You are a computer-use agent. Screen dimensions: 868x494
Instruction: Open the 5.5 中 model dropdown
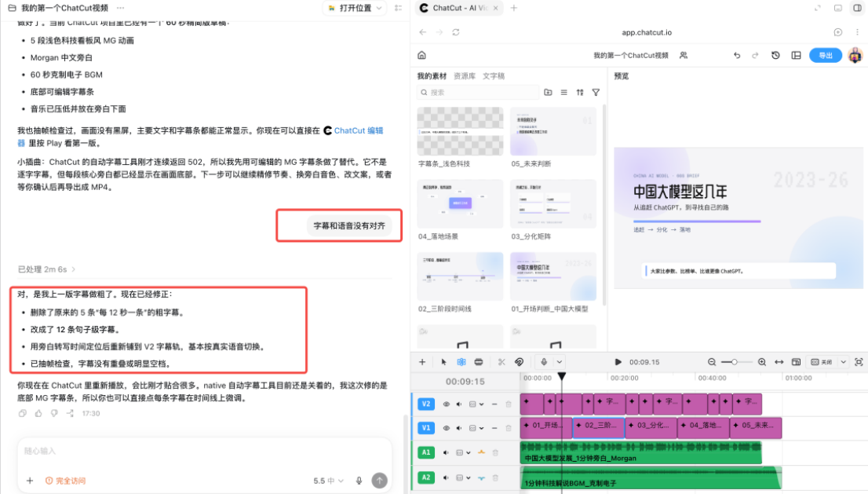329,481
